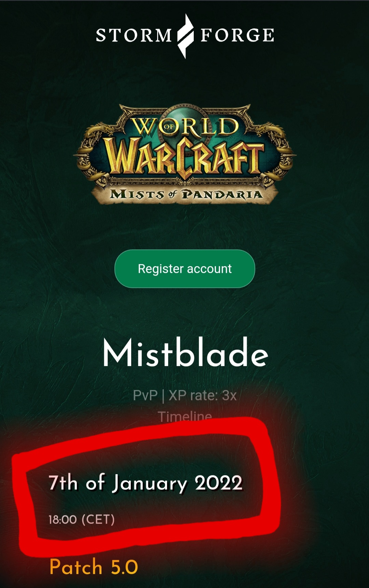
Task: Tap the Register account button
Action: [185, 269]
